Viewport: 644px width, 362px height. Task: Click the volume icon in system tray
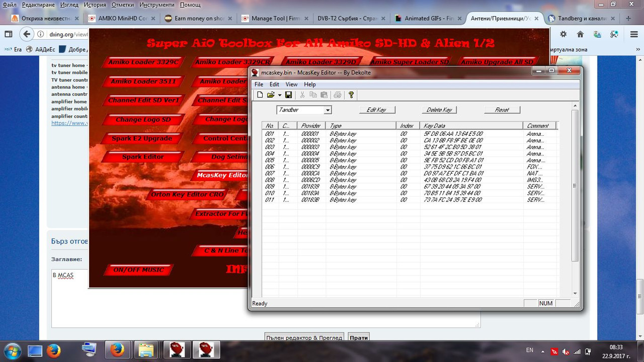(x=566, y=351)
